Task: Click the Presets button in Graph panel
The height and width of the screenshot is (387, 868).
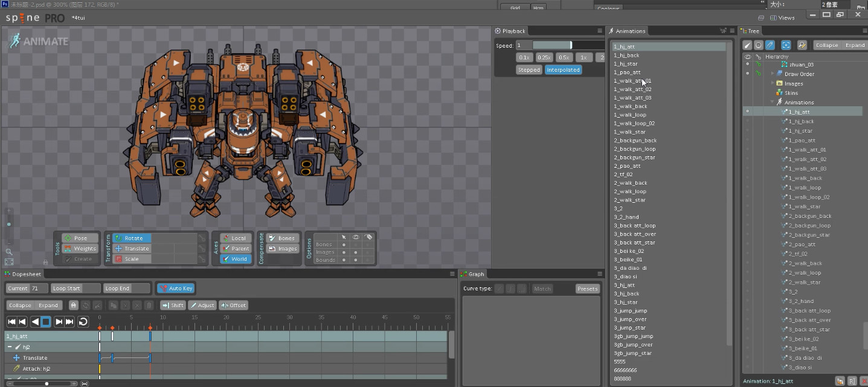Action: click(587, 289)
